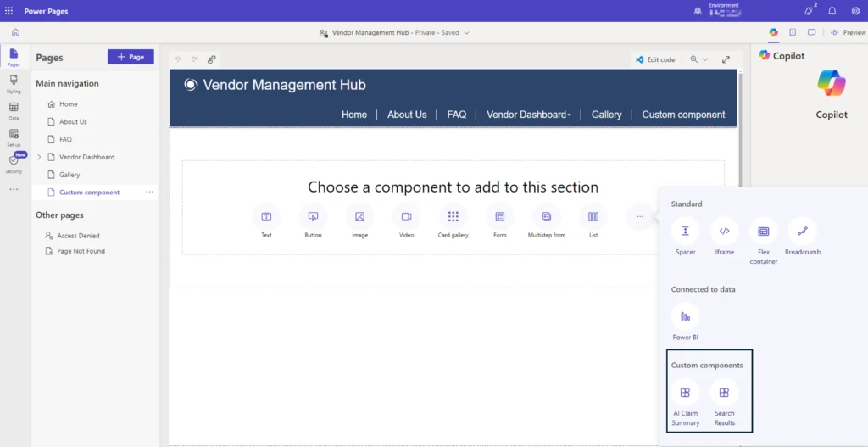868x447 pixels.
Task: Add a Flex container component
Action: pyautogui.click(x=763, y=232)
